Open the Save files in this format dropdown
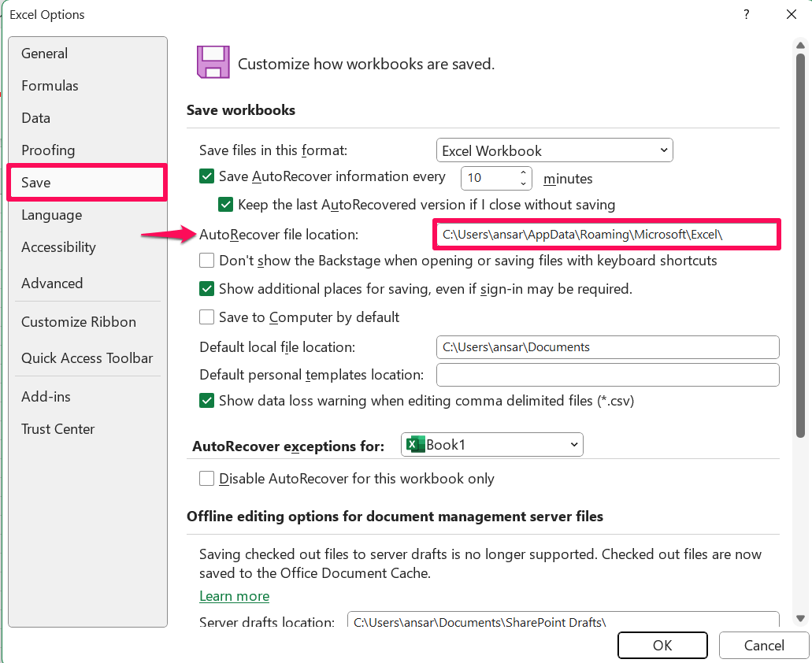This screenshot has height=663, width=812. pyautogui.click(x=554, y=150)
